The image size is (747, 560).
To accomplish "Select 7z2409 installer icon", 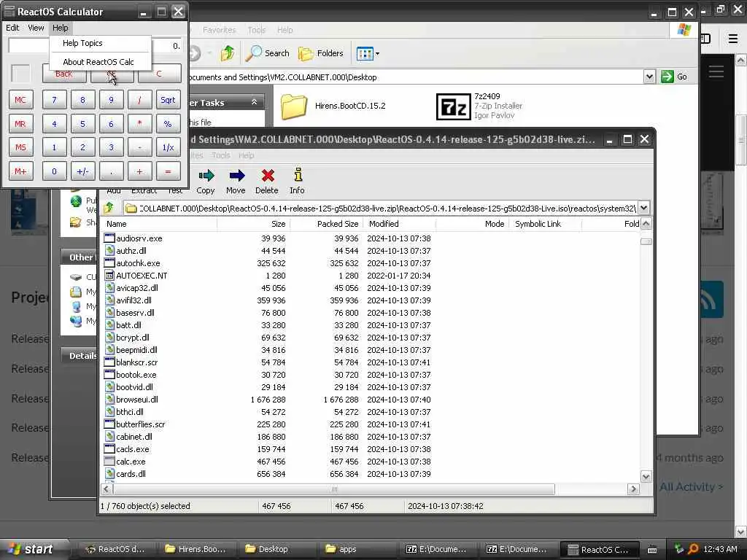I will click(454, 106).
